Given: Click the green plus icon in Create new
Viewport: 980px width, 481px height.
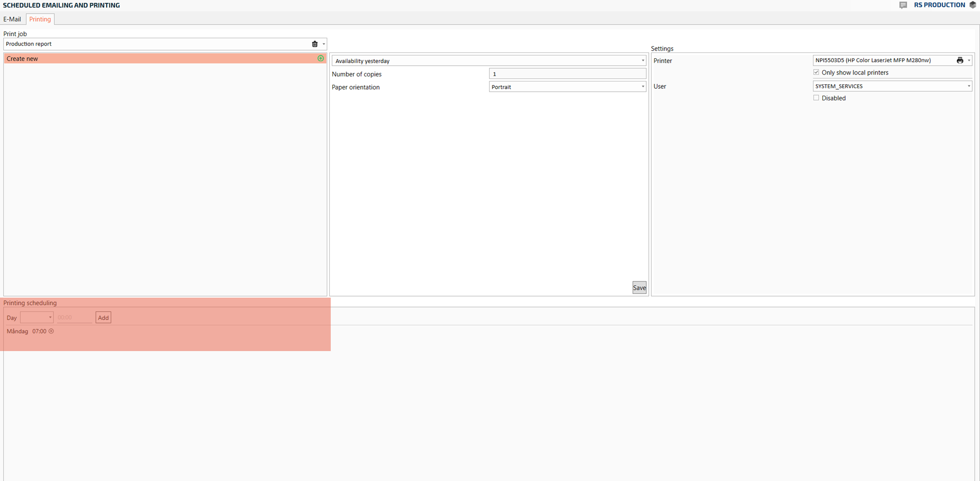Looking at the screenshot, I should pyautogui.click(x=320, y=58).
